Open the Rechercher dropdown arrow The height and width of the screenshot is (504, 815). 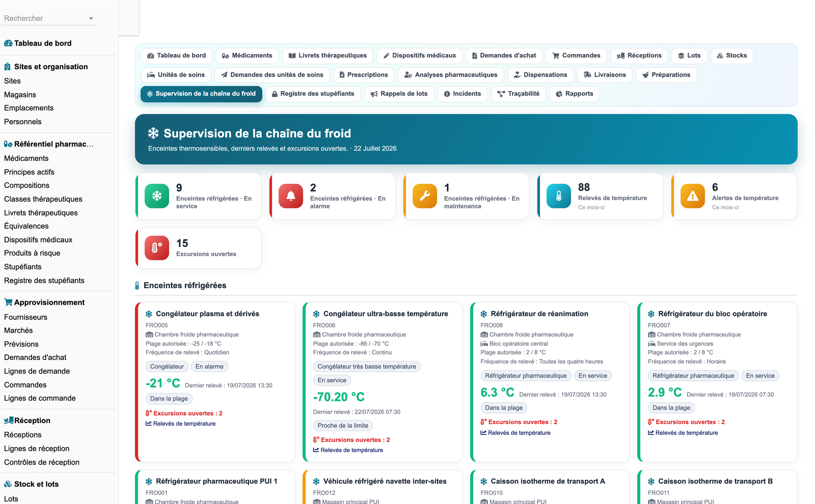click(91, 18)
